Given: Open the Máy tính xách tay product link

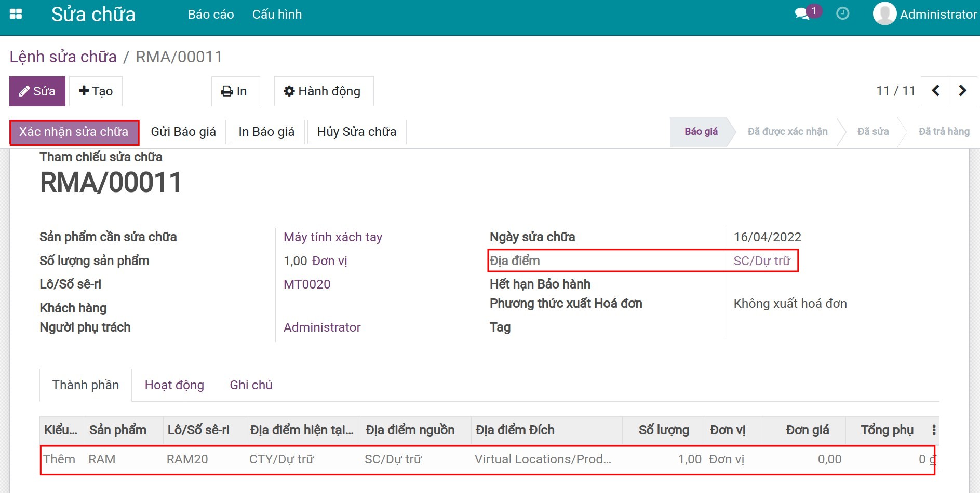Looking at the screenshot, I should point(333,237).
